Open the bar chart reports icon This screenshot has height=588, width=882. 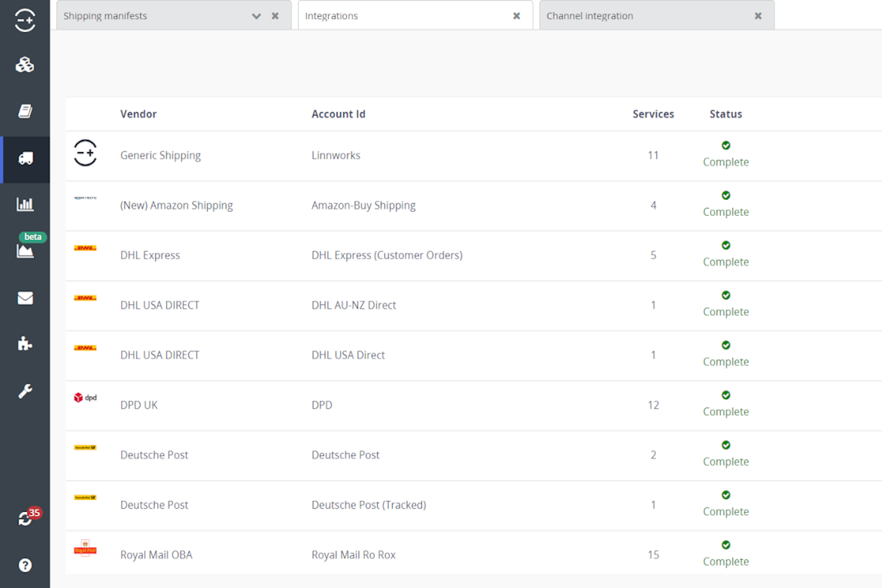25,204
